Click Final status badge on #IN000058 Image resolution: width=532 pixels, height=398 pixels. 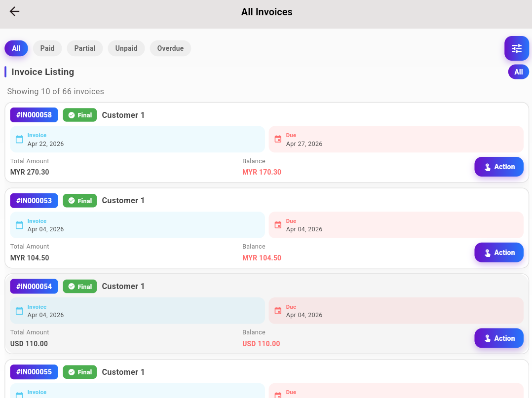tap(80, 115)
